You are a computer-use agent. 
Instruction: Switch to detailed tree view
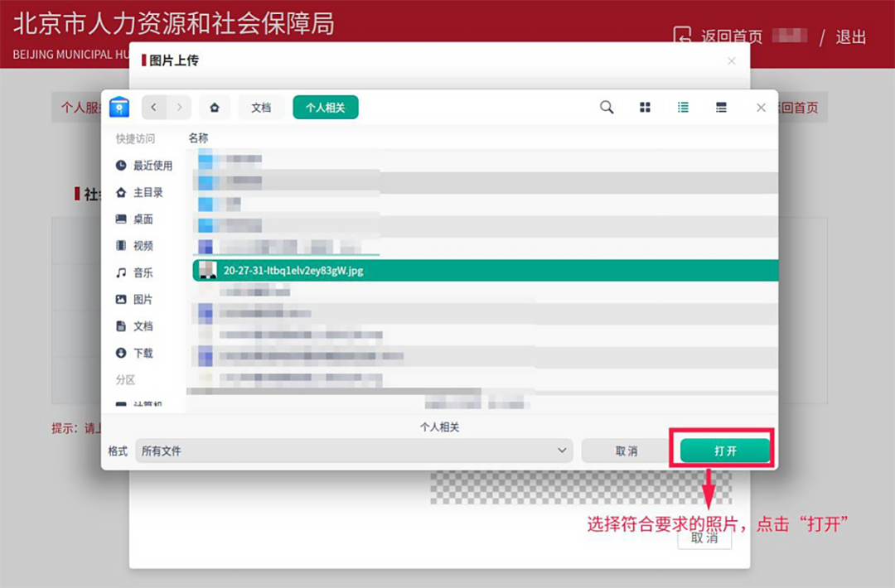click(721, 108)
